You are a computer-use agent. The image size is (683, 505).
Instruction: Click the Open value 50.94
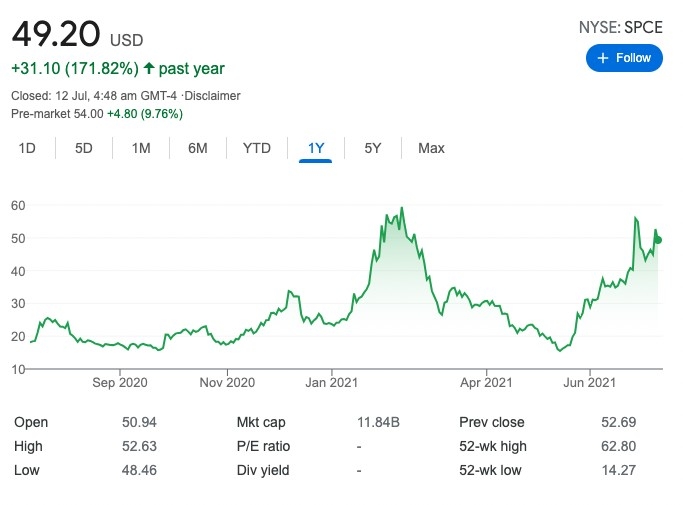point(139,422)
